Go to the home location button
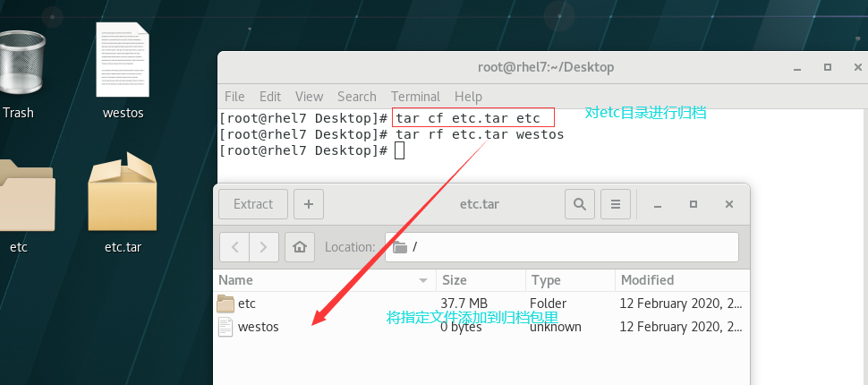The width and height of the screenshot is (868, 385). point(300,247)
